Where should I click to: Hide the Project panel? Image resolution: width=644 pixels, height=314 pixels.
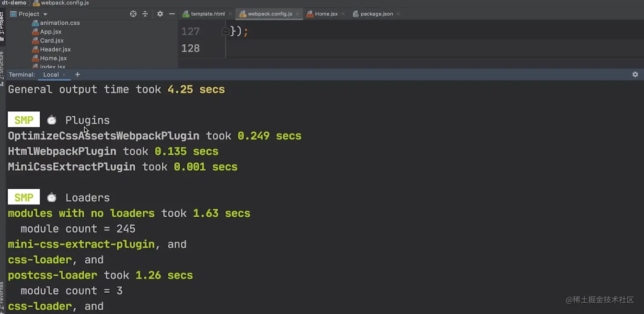point(172,14)
